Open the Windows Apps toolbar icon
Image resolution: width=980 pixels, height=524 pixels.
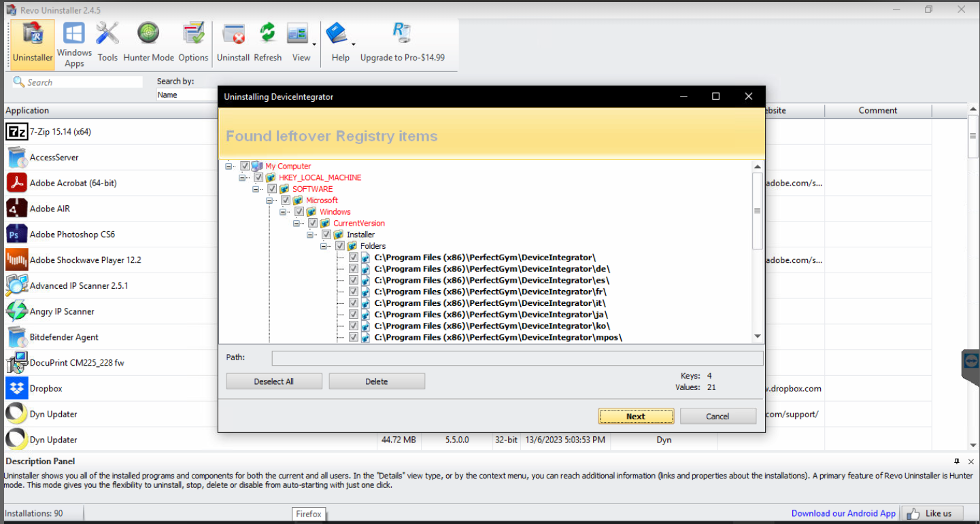pyautogui.click(x=74, y=34)
